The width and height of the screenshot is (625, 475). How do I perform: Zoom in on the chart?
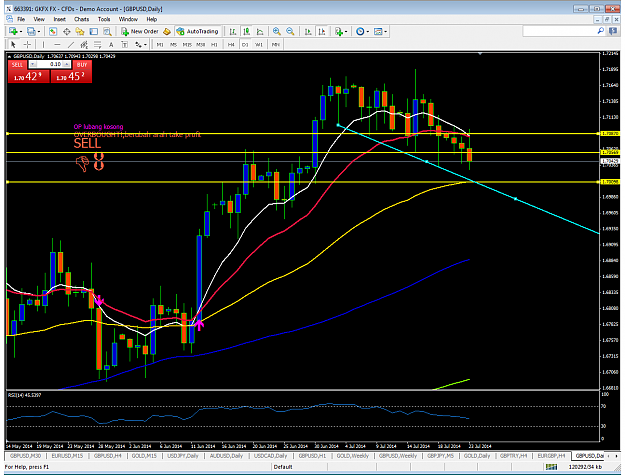pos(277,31)
